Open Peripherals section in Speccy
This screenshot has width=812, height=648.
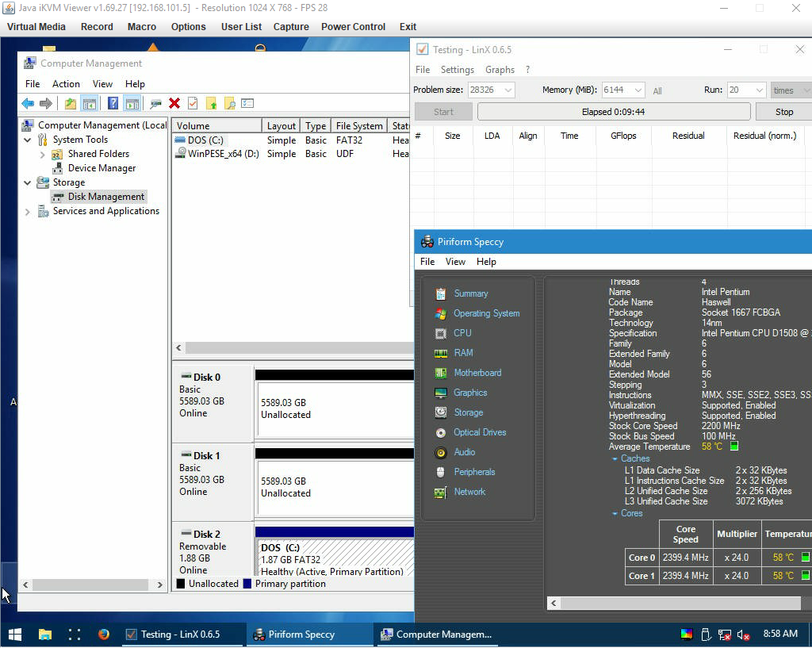(x=474, y=472)
